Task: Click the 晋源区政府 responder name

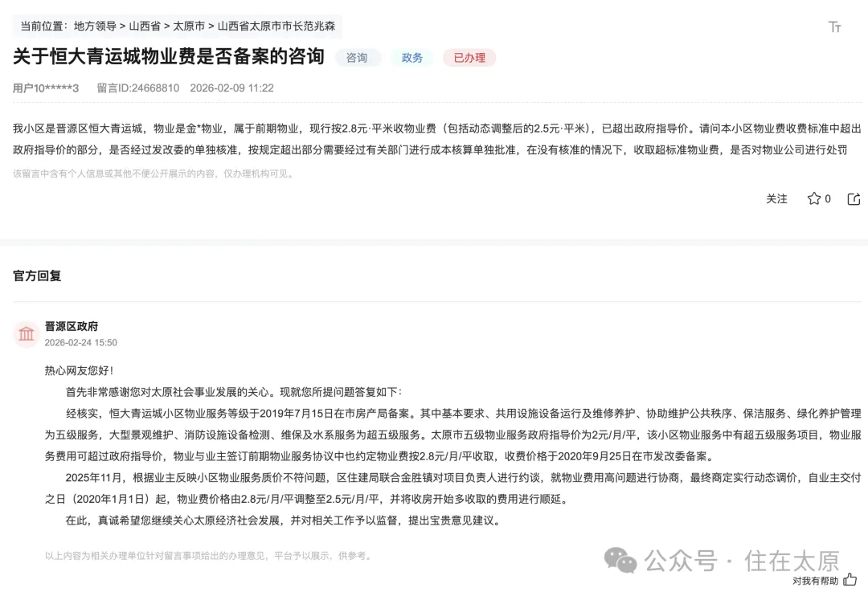Action: point(72,326)
